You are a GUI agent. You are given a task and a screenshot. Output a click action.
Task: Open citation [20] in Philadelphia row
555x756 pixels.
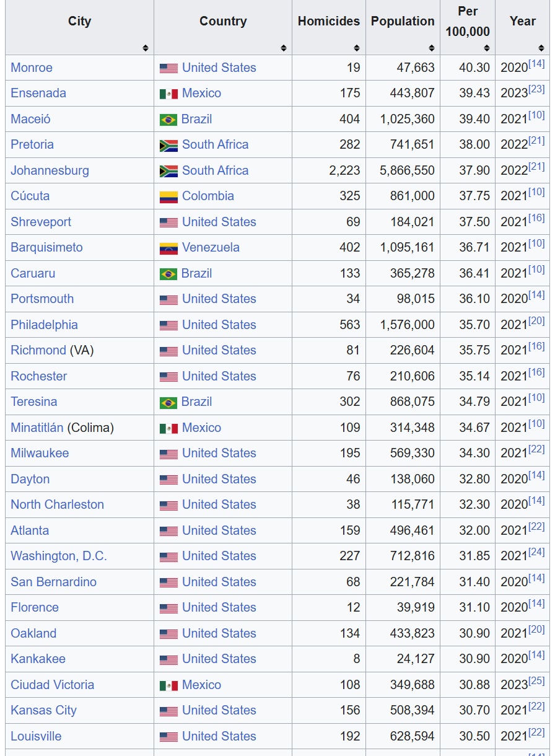coord(536,321)
